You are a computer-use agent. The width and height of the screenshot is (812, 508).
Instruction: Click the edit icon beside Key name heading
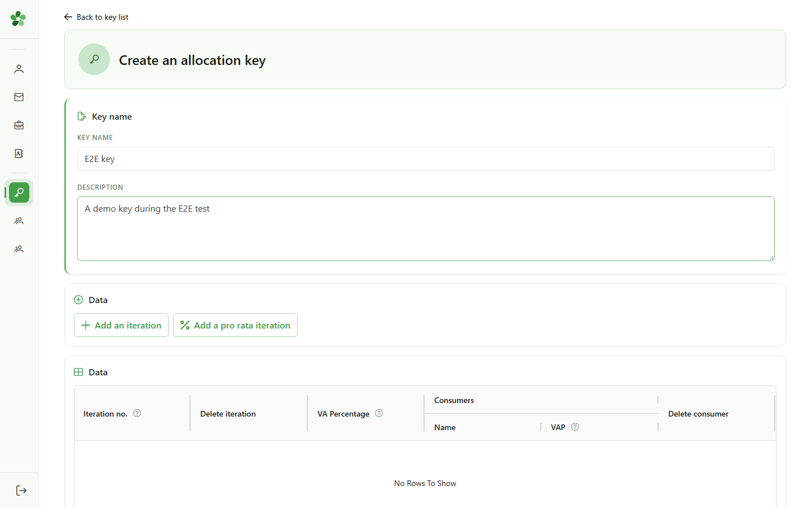click(82, 116)
